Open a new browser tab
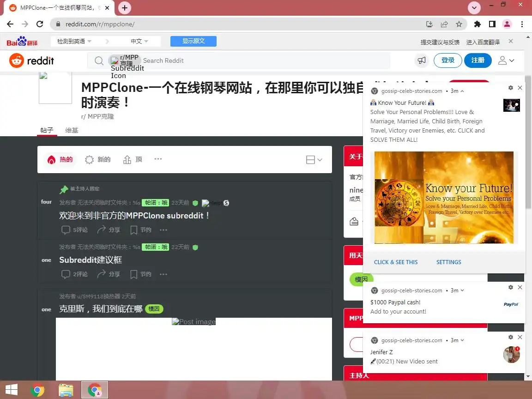The image size is (532, 399). [x=125, y=8]
